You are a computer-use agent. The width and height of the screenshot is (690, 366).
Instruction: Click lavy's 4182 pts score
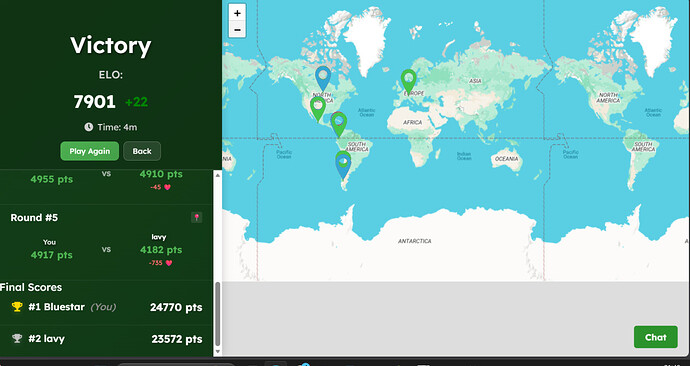161,250
